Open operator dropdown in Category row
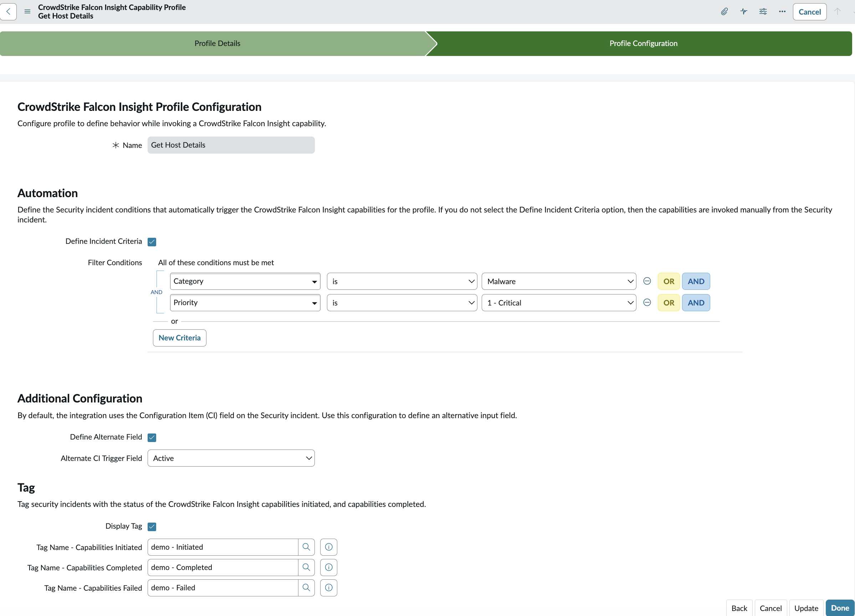The width and height of the screenshot is (855, 616). (x=402, y=281)
